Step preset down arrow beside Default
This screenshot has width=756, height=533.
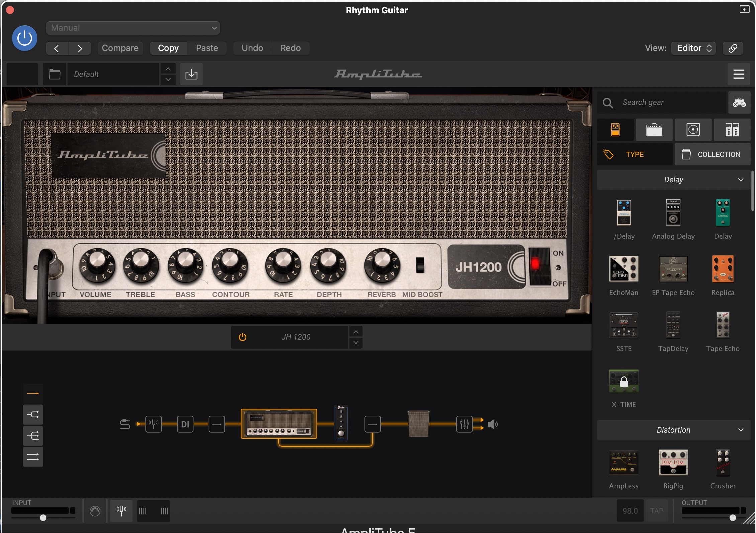click(168, 80)
